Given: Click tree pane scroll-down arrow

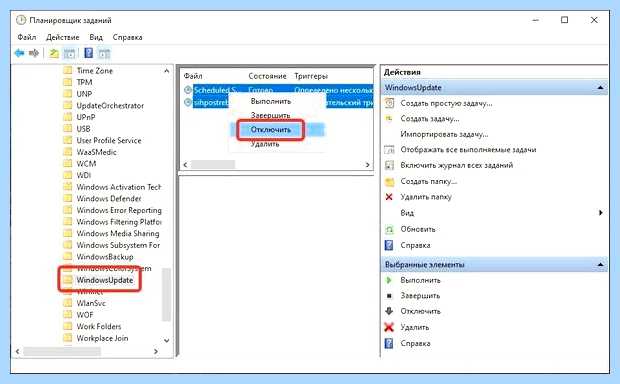Looking at the screenshot, I should point(166,340).
